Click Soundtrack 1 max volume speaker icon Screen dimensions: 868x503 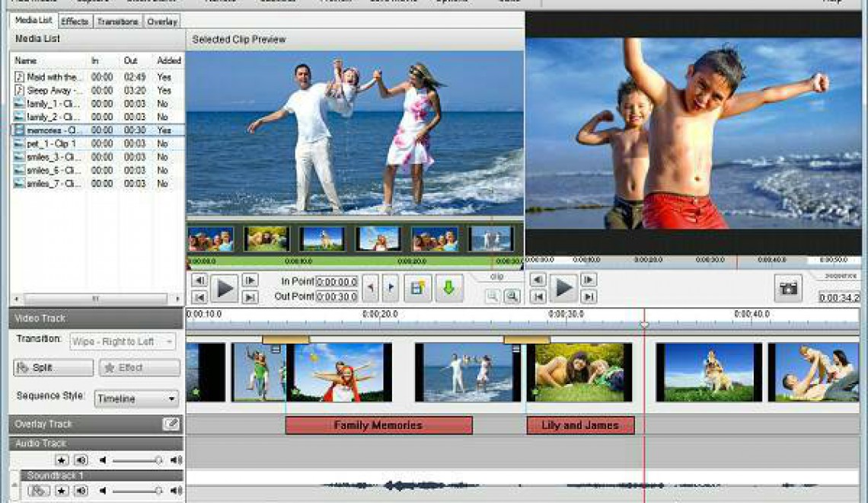(x=176, y=491)
